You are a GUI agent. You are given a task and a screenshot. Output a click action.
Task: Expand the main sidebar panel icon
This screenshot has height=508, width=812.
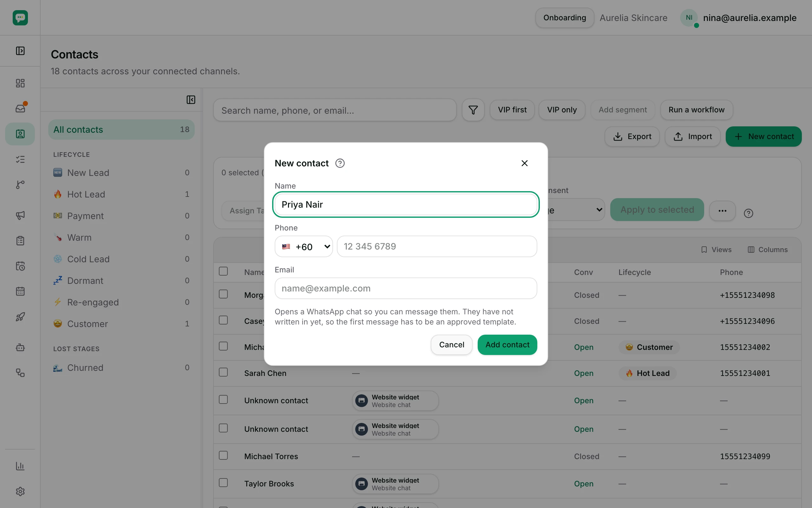(x=20, y=51)
